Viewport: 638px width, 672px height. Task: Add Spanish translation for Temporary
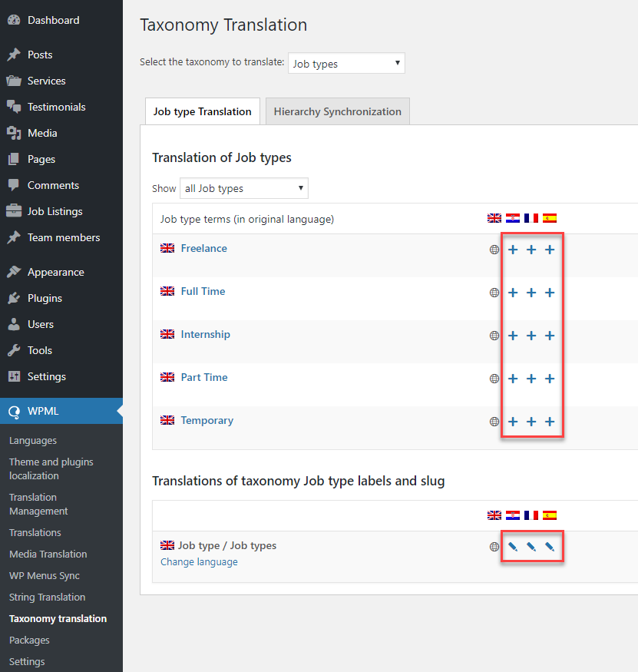[x=549, y=422]
